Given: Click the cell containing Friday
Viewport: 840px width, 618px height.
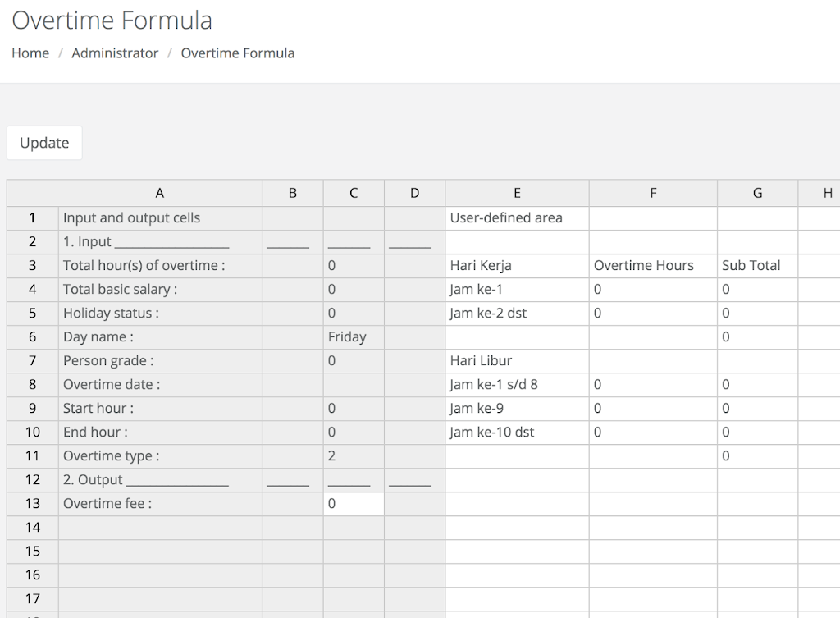Looking at the screenshot, I should coord(354,336).
